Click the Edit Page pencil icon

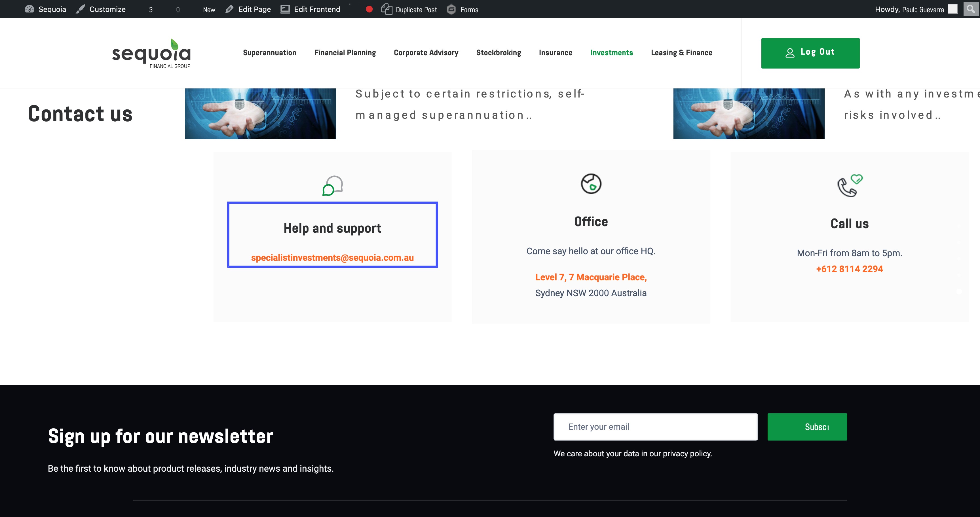click(229, 9)
